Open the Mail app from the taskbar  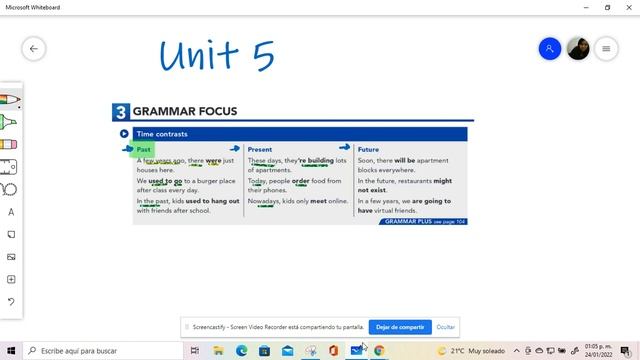pos(287,351)
